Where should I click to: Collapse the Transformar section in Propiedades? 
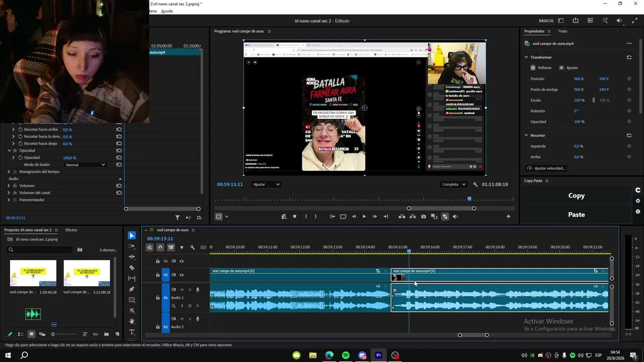point(526,57)
